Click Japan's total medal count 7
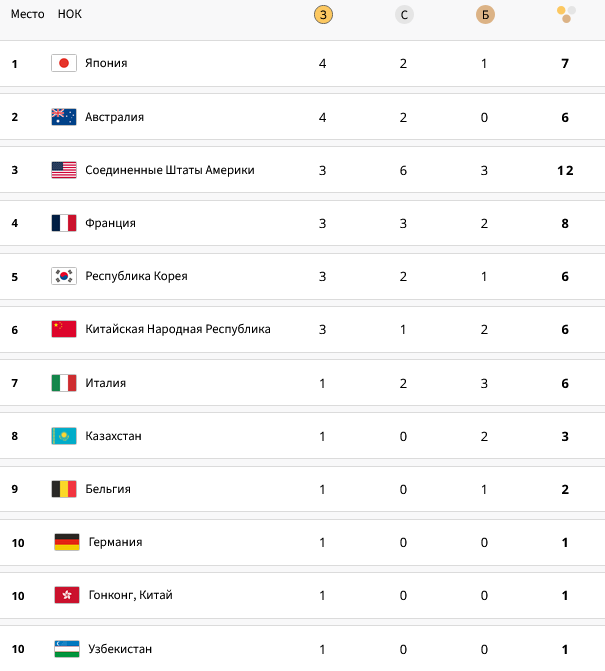The height and width of the screenshot is (671, 605). click(x=565, y=63)
